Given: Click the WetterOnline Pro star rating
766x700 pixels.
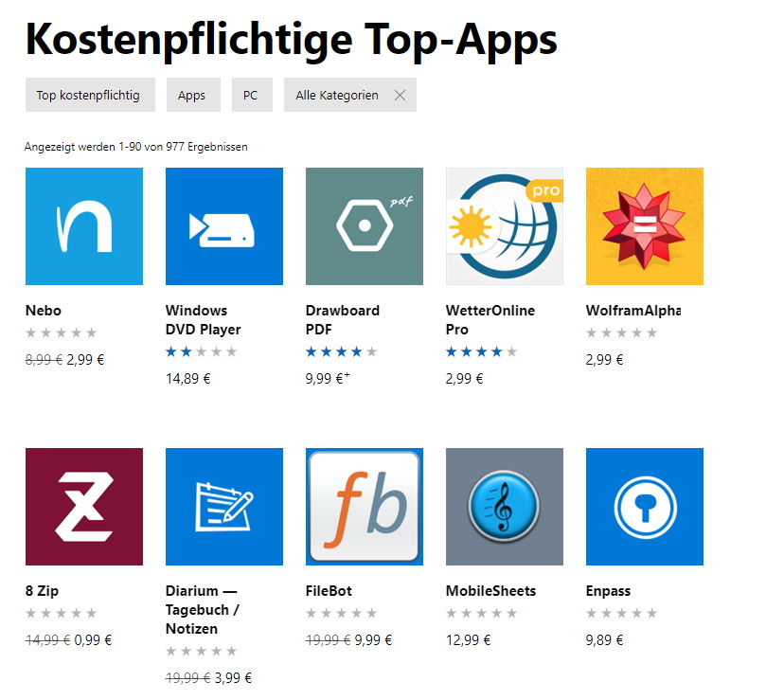Looking at the screenshot, I should (x=481, y=351).
